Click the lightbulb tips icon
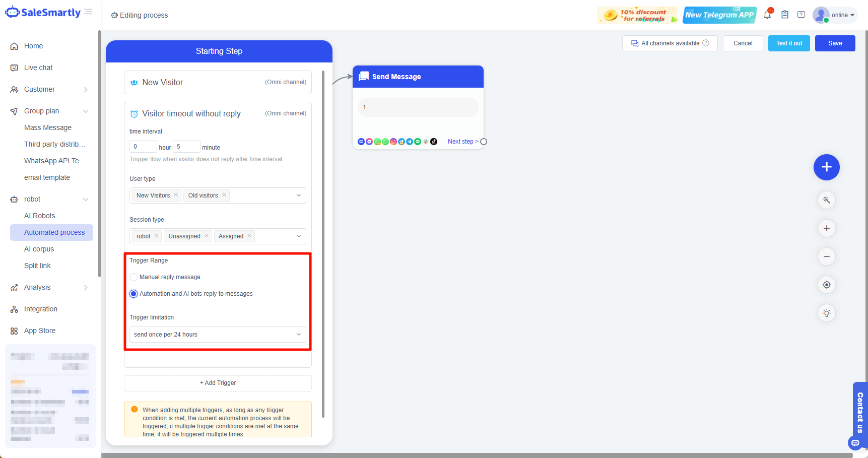This screenshot has height=458, width=868. tap(826, 313)
